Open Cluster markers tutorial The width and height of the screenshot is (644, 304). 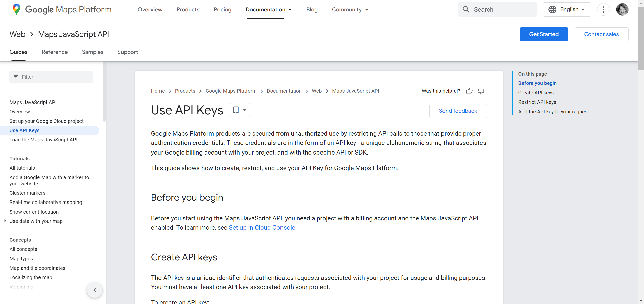click(x=27, y=193)
